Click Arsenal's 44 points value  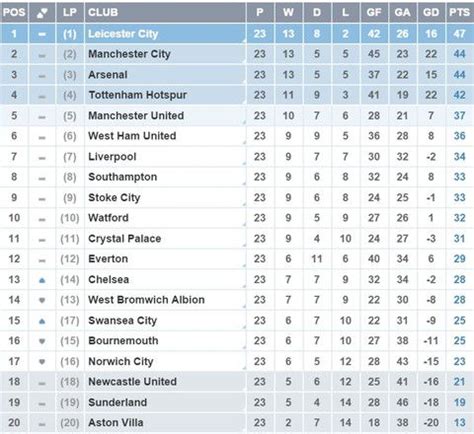tap(459, 74)
